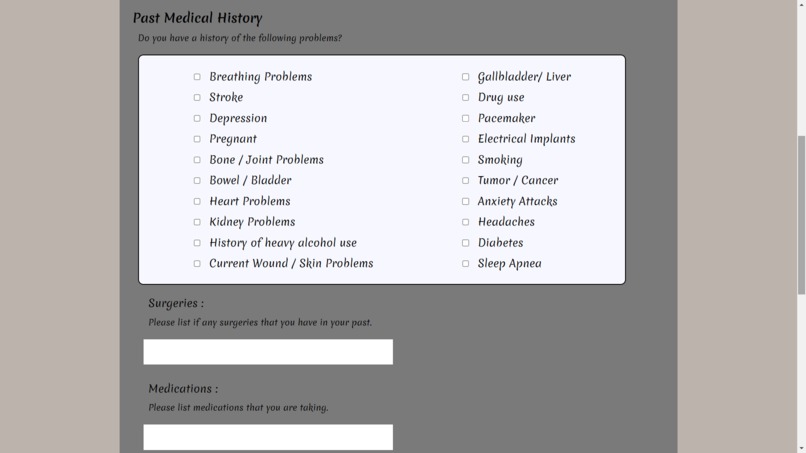Image resolution: width=806 pixels, height=453 pixels.
Task: Tick the Headaches checkbox
Action: tap(465, 222)
